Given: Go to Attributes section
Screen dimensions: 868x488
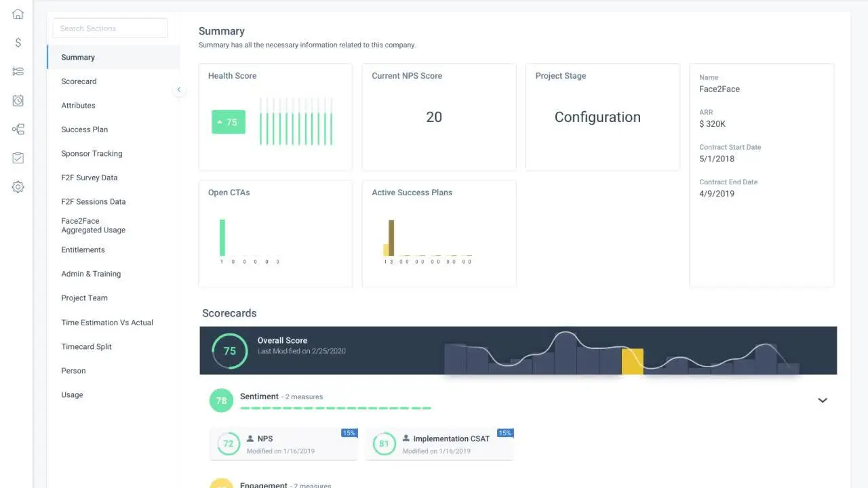Looking at the screenshot, I should pyautogui.click(x=78, y=105).
